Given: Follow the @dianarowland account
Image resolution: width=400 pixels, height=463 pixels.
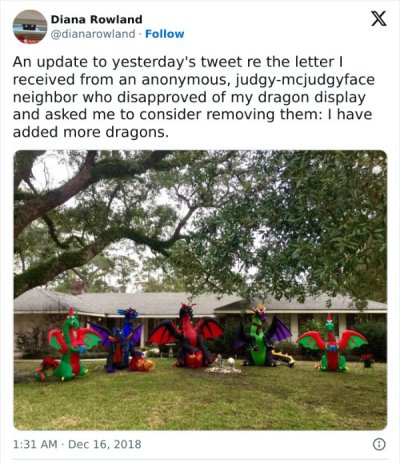Looking at the screenshot, I should coord(164,34).
